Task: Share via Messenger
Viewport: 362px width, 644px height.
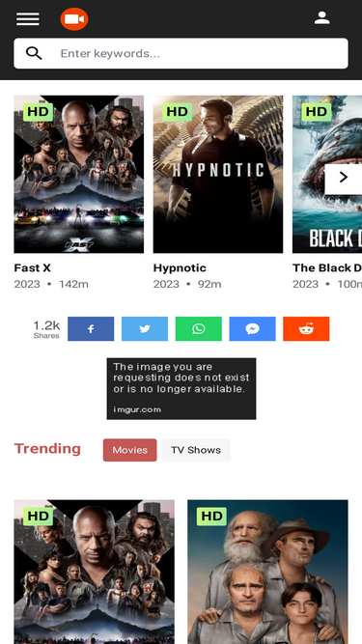Action: (252, 328)
